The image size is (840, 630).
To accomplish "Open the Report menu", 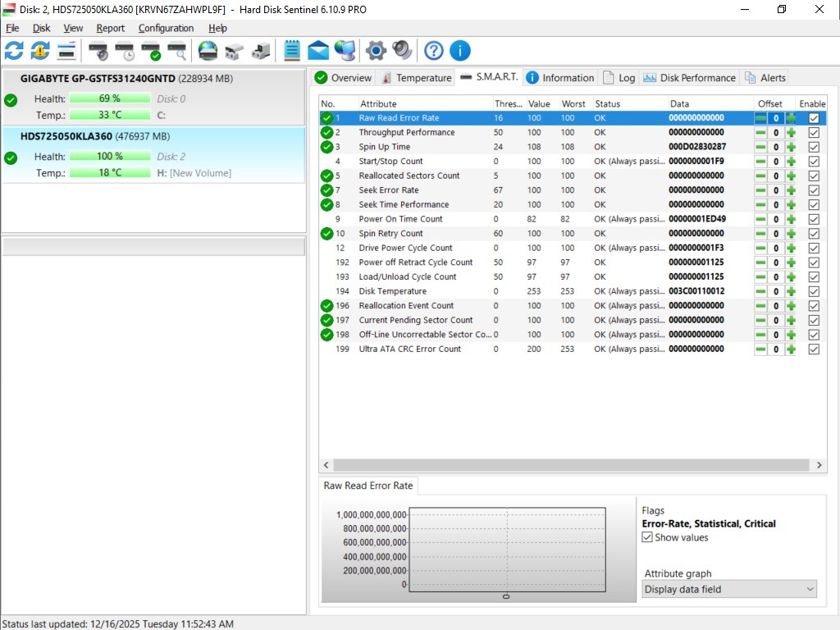I will [x=111, y=28].
